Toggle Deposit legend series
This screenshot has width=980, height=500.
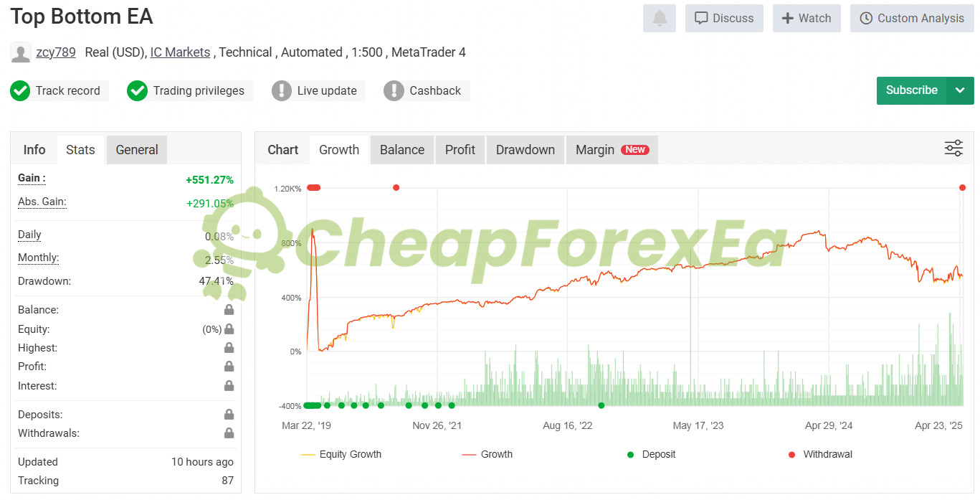click(651, 454)
